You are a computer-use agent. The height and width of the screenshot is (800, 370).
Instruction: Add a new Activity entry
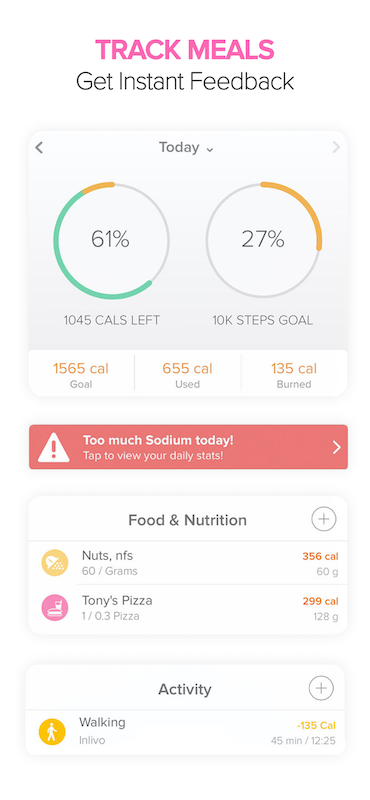coord(321,688)
